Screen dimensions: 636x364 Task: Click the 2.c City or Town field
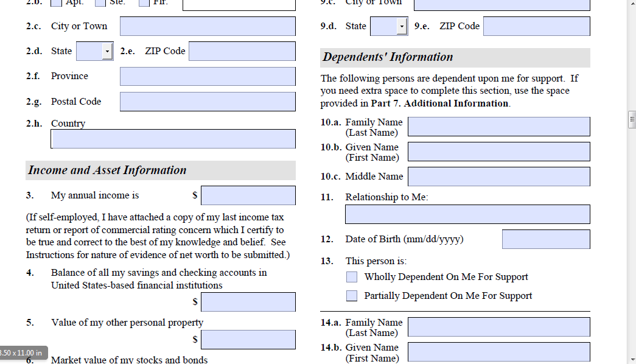point(208,26)
